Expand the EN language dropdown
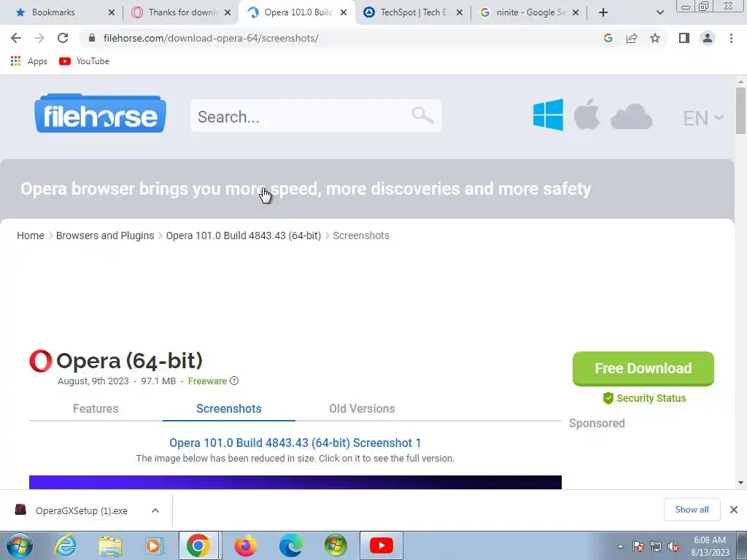The width and height of the screenshot is (747, 560). point(703,118)
